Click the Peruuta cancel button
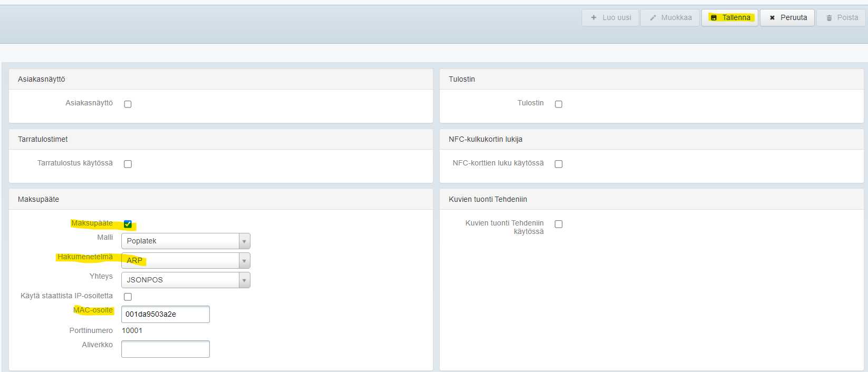The image size is (868, 372). pos(787,17)
